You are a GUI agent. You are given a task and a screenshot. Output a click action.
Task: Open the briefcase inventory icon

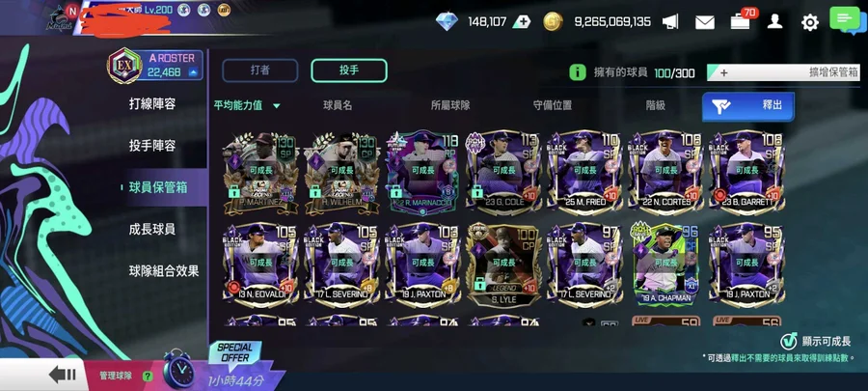coord(740,22)
